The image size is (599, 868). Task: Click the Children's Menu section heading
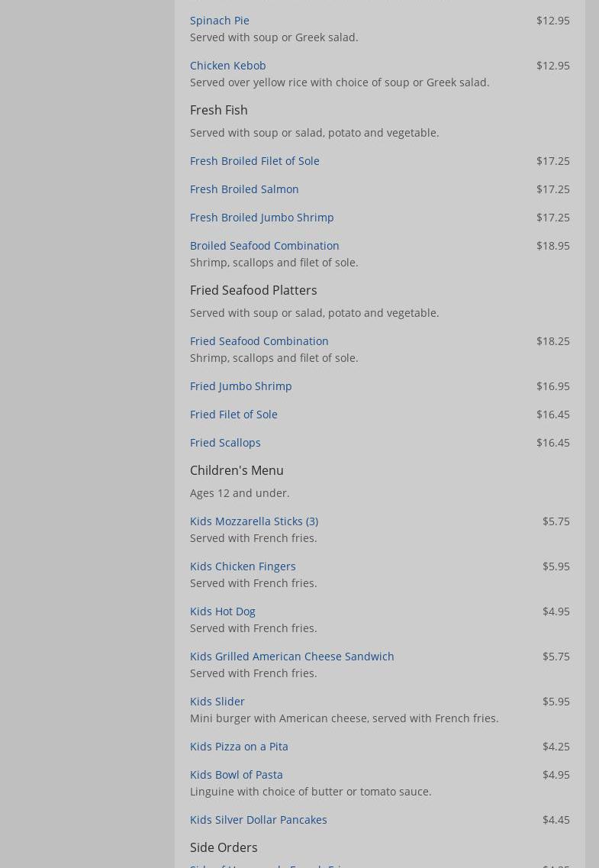(x=237, y=470)
